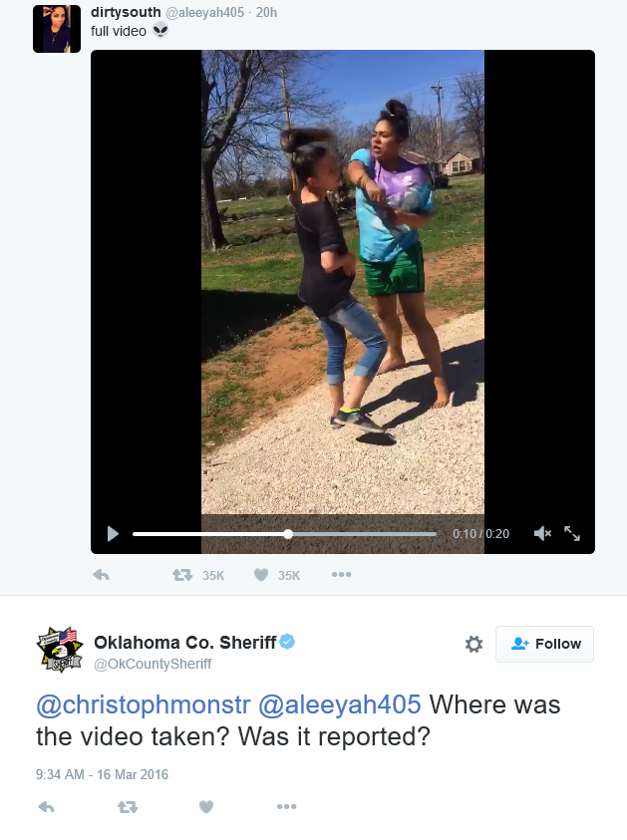Viewport: 627px width, 840px height.
Task: Retweet the video tweet with 35K retweets
Action: click(x=182, y=575)
